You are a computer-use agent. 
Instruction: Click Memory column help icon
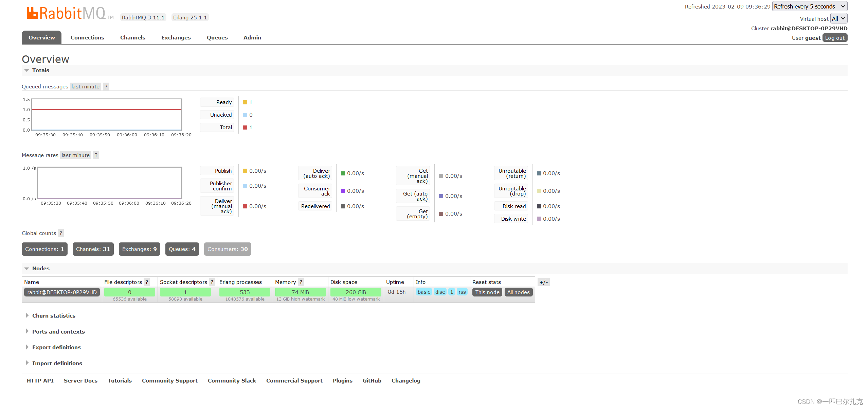tap(301, 282)
